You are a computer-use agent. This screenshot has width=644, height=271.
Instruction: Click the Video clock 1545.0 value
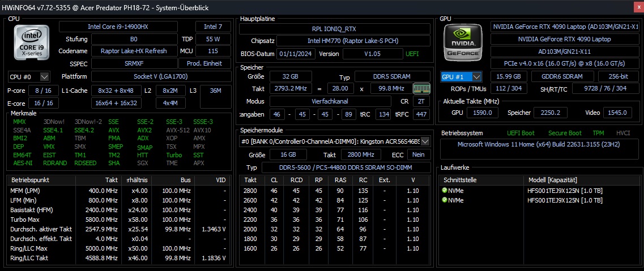click(x=617, y=113)
